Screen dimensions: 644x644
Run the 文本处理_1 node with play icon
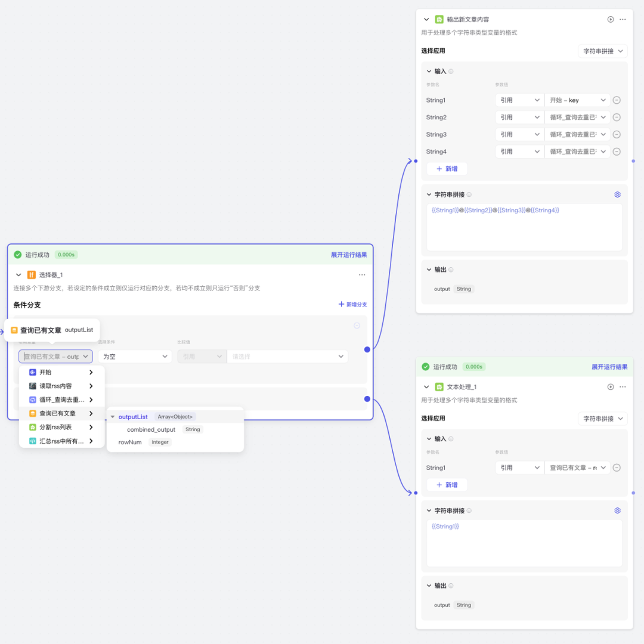pos(611,387)
